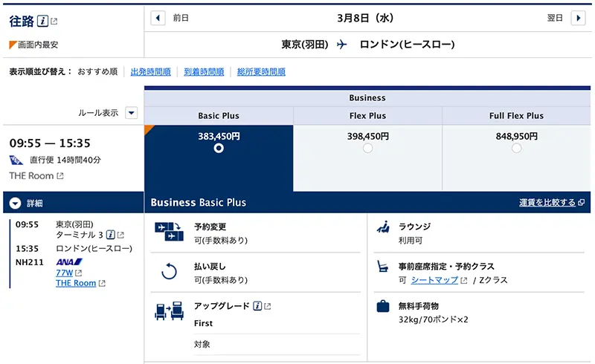Open the シートマップ seat map link
Image resolution: width=595 pixels, height=364 pixels.
[434, 280]
